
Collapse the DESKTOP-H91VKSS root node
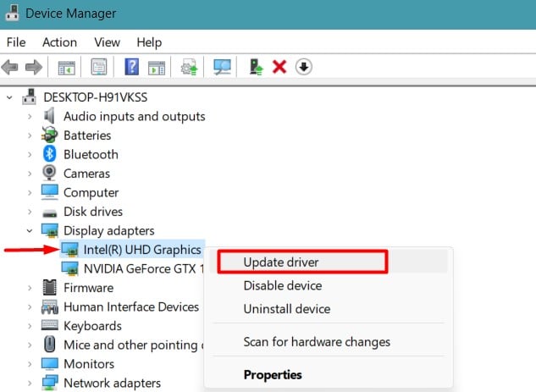pos(9,97)
